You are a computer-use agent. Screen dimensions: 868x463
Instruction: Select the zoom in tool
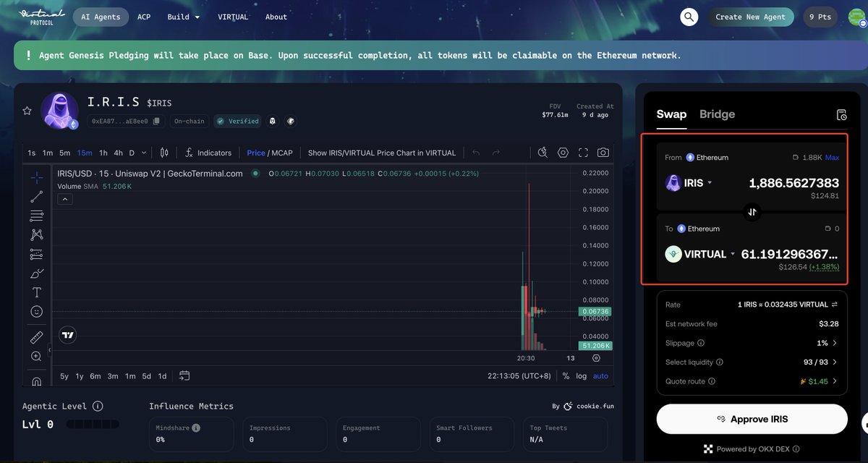click(x=37, y=356)
